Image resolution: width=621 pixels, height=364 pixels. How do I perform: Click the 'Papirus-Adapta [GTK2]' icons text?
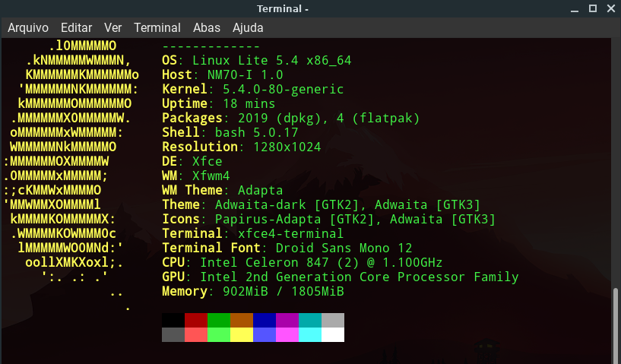click(x=295, y=219)
